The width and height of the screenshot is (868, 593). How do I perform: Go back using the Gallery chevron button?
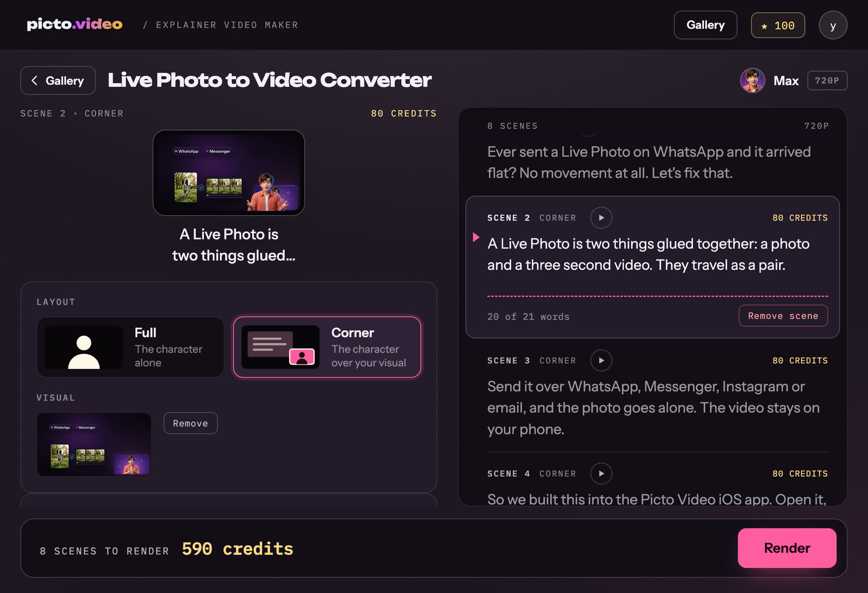[58, 81]
